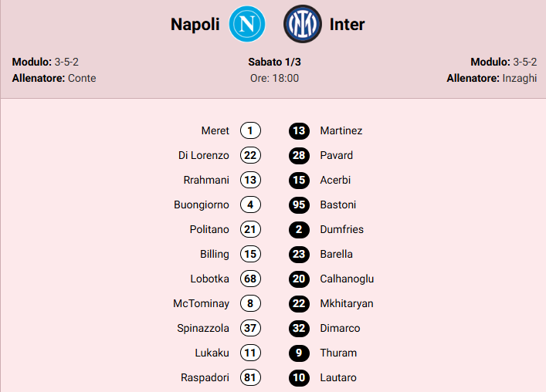The width and height of the screenshot is (546, 392).
Task: Open the Inter team name heading
Action: coord(347,24)
